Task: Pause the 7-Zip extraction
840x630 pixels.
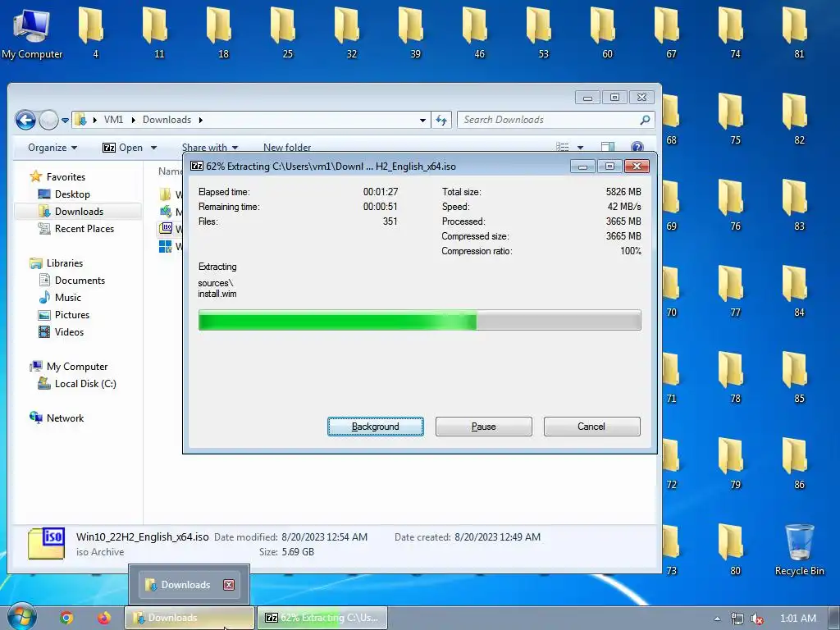Action: coord(483,427)
